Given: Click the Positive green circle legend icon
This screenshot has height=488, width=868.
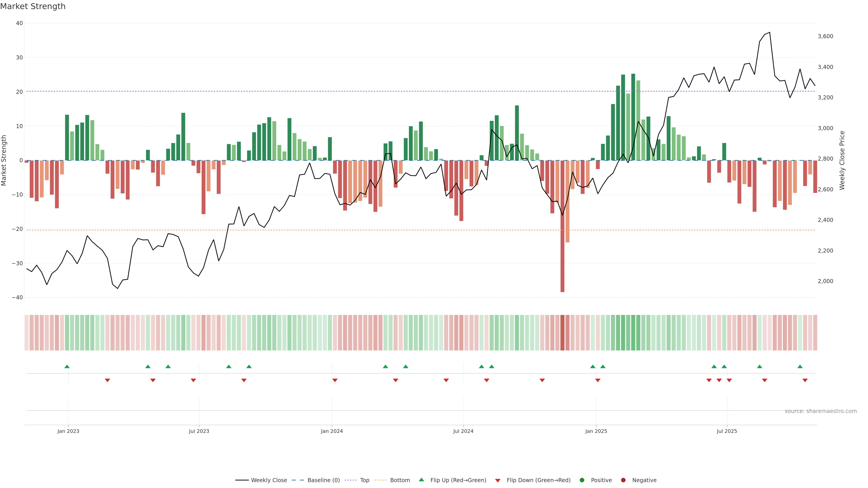Looking at the screenshot, I should pyautogui.click(x=582, y=480).
